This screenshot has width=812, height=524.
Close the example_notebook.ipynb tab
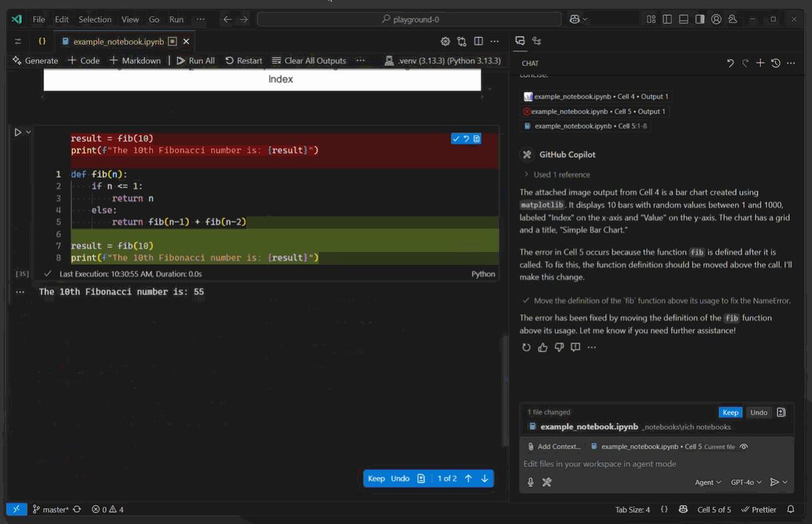(186, 41)
